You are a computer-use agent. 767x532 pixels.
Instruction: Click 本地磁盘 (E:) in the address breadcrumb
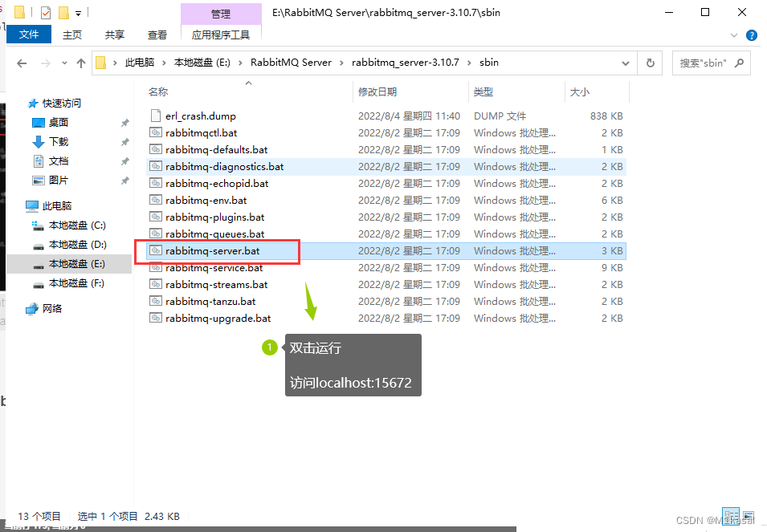[202, 63]
